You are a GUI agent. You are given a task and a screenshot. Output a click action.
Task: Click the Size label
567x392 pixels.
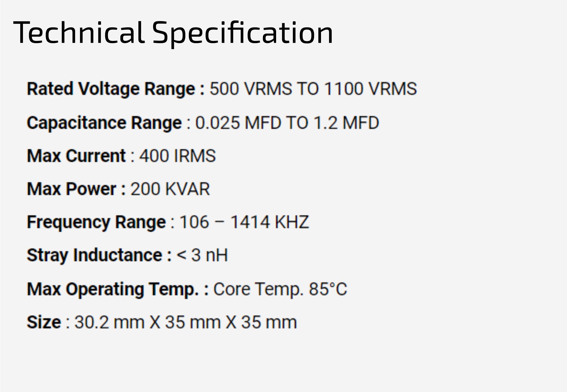coord(44,322)
